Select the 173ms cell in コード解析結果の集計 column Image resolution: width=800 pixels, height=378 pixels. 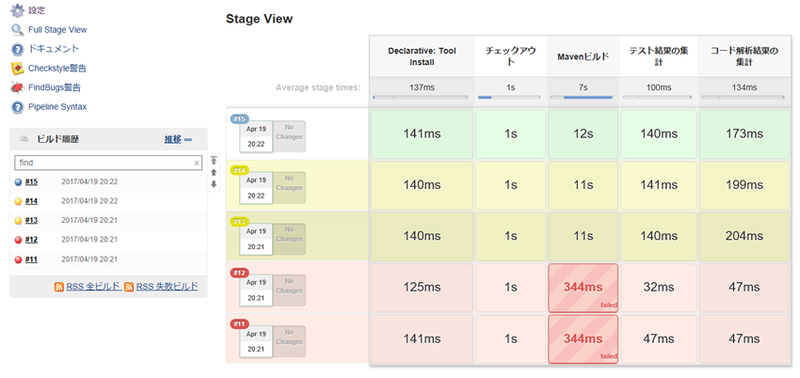pos(744,134)
